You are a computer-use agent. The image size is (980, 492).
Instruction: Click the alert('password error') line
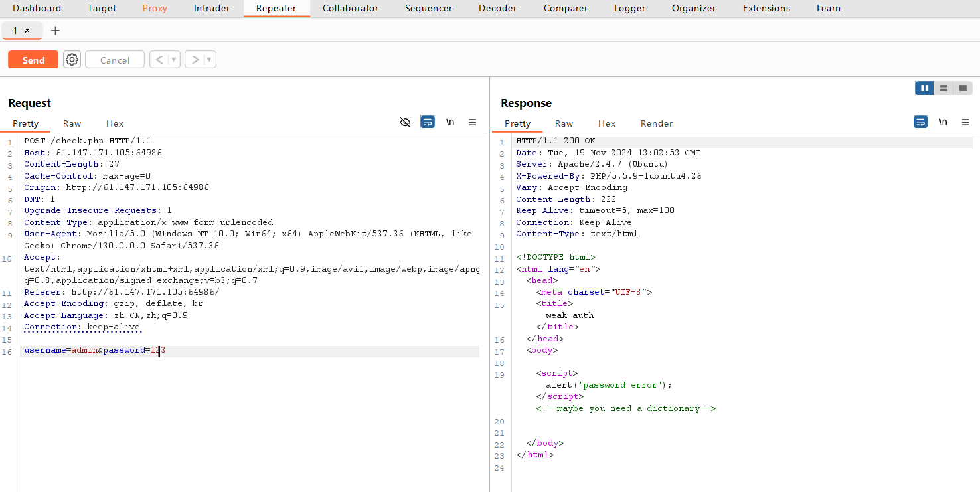[609, 385]
